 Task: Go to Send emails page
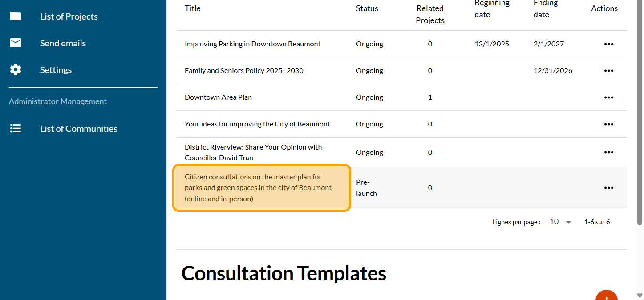click(63, 43)
